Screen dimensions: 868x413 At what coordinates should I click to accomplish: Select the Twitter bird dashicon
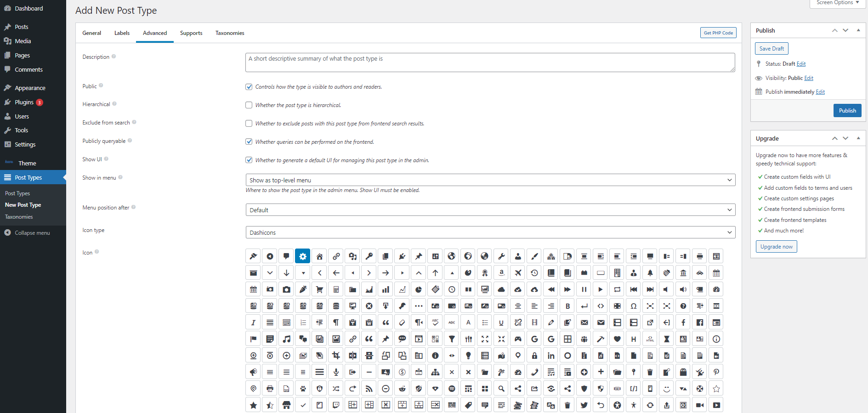point(584,405)
